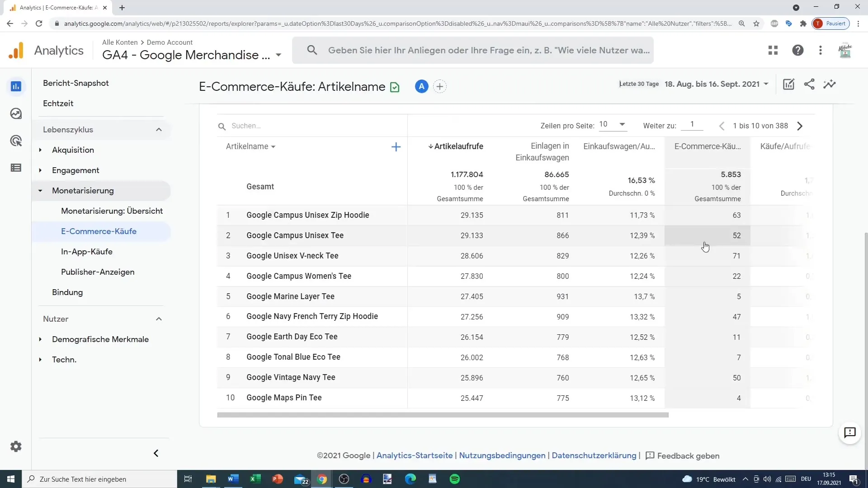Open Spotify from the taskbar
Screen dimensions: 868x488
tap(455, 479)
